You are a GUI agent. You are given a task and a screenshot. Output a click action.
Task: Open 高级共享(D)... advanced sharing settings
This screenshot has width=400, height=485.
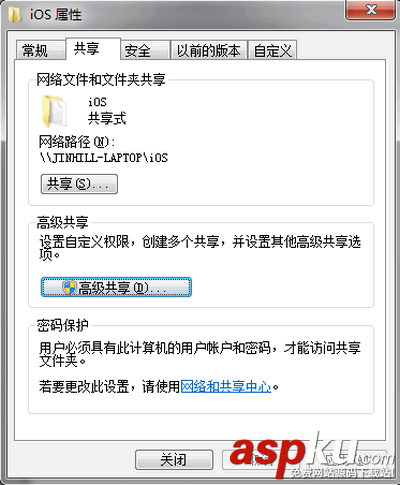(116, 287)
